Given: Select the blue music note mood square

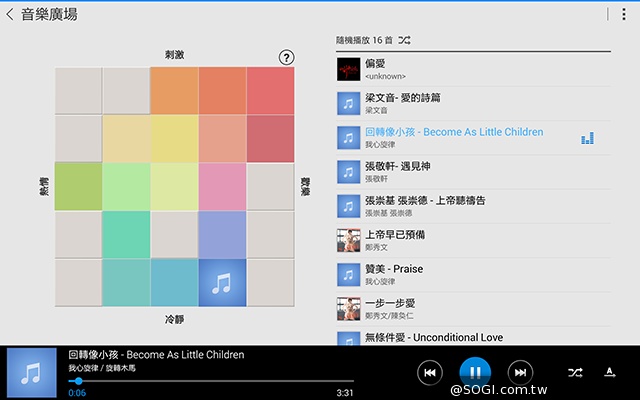Looking at the screenshot, I should point(222,282).
